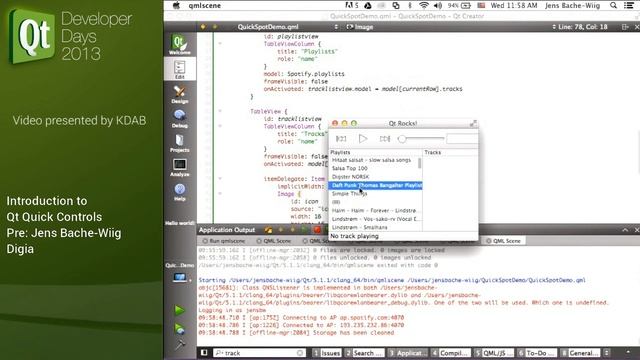Open the Compile Output pane
This screenshot has height=360, width=640.
(x=450, y=353)
